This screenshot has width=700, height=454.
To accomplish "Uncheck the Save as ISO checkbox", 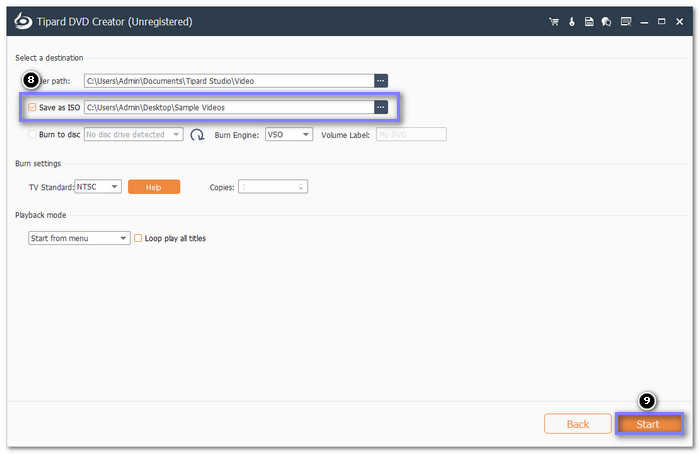I will (x=33, y=107).
